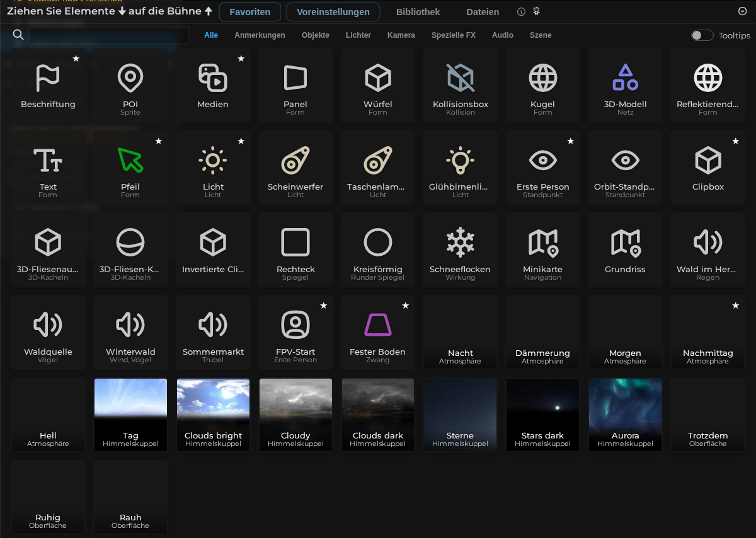756x538 pixels.
Task: Click the Schneeflocken snowflake effect icon
Action: coord(461,243)
